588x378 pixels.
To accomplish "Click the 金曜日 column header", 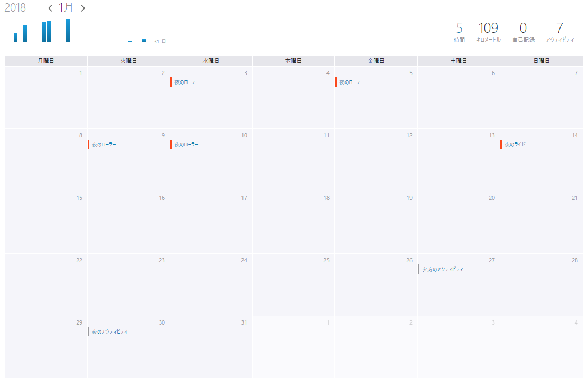I will [376, 61].
